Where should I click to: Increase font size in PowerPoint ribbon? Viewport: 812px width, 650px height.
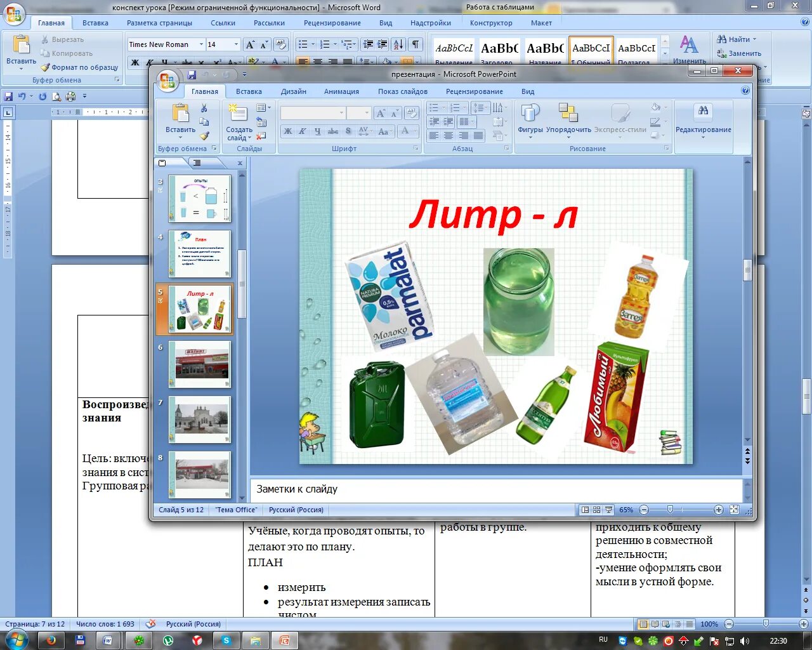(x=380, y=113)
